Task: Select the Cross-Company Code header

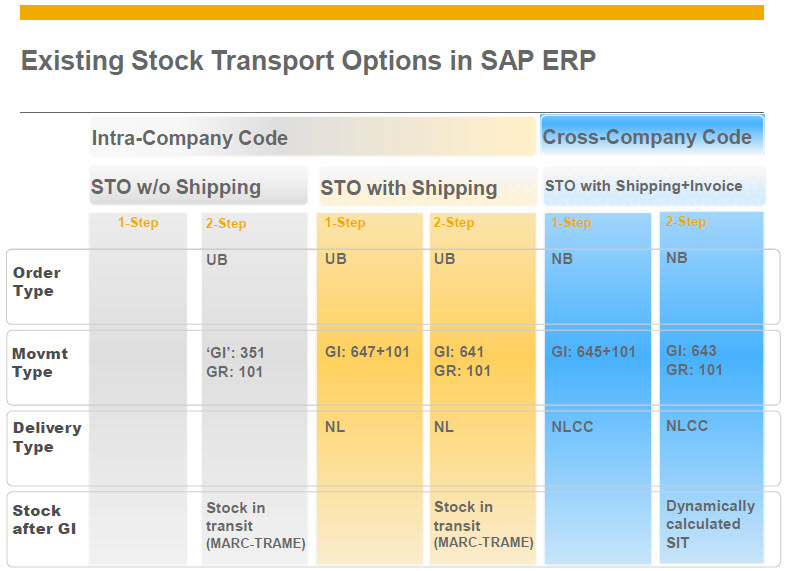Action: 647,137
